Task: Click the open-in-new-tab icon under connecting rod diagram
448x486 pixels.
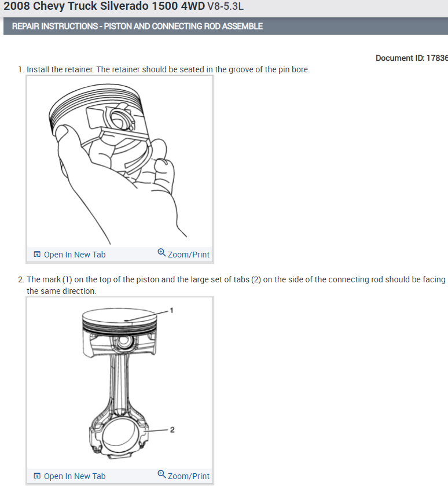Action: click(37, 476)
